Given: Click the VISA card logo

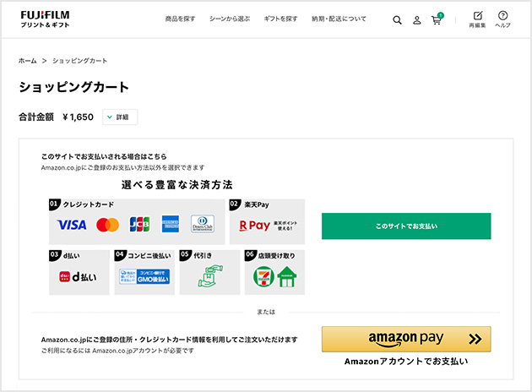Looking at the screenshot, I should (x=72, y=225).
